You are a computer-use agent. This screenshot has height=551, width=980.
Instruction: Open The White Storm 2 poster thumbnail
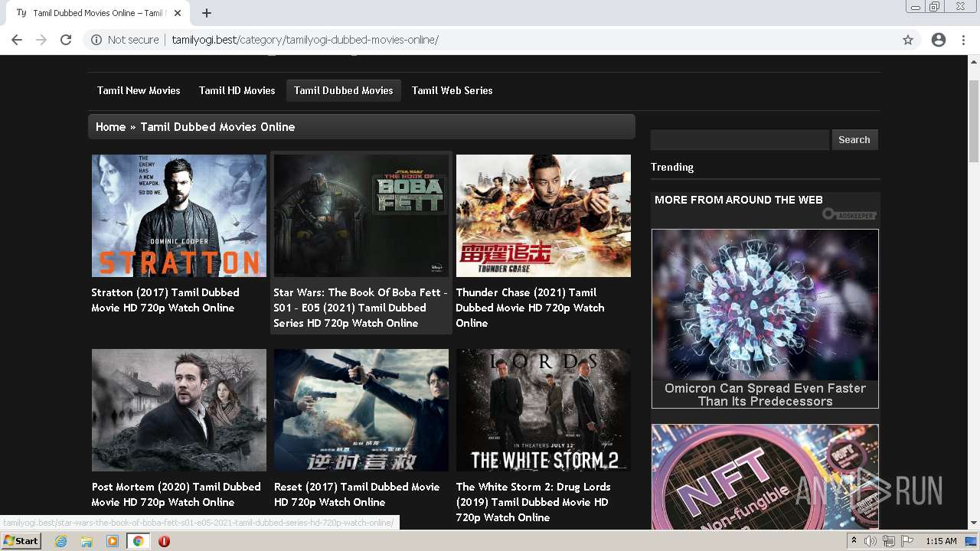(x=544, y=410)
